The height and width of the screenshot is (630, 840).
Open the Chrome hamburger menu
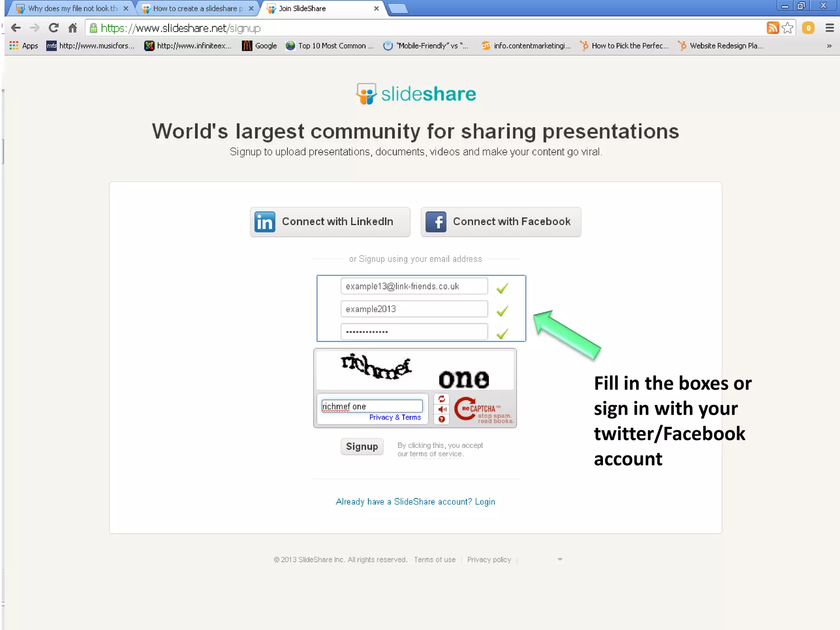[829, 28]
